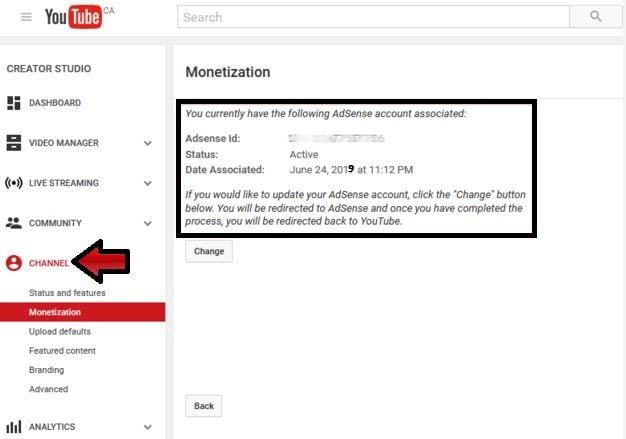The width and height of the screenshot is (626, 439).
Task: Click the Active status value
Action: [304, 154]
